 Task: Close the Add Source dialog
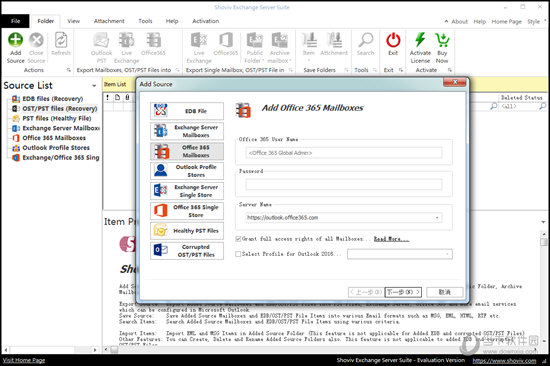tap(455, 82)
